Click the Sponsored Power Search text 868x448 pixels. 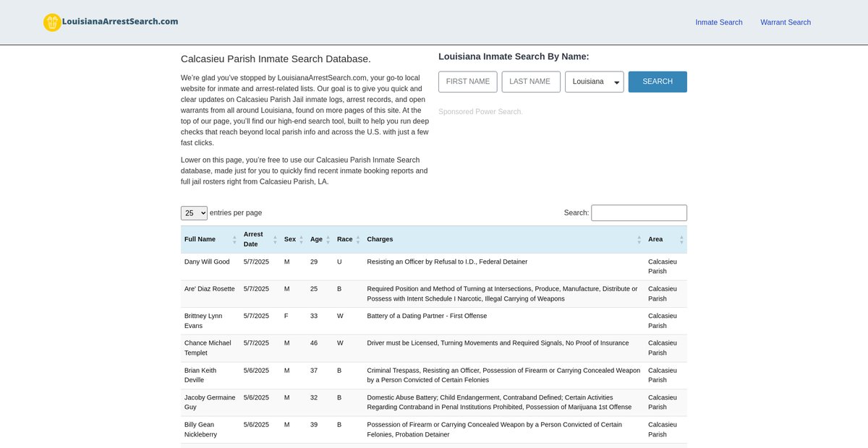pyautogui.click(x=480, y=112)
